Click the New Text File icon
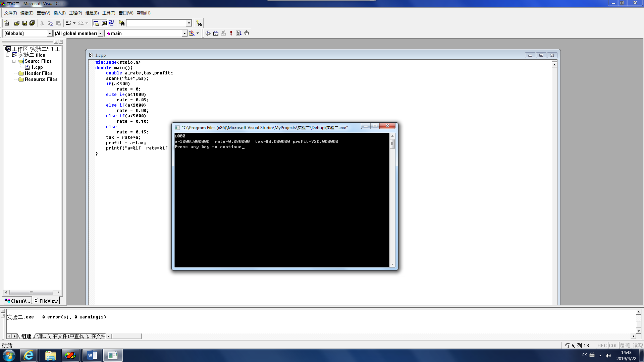The width and height of the screenshot is (644, 362). 6,23
